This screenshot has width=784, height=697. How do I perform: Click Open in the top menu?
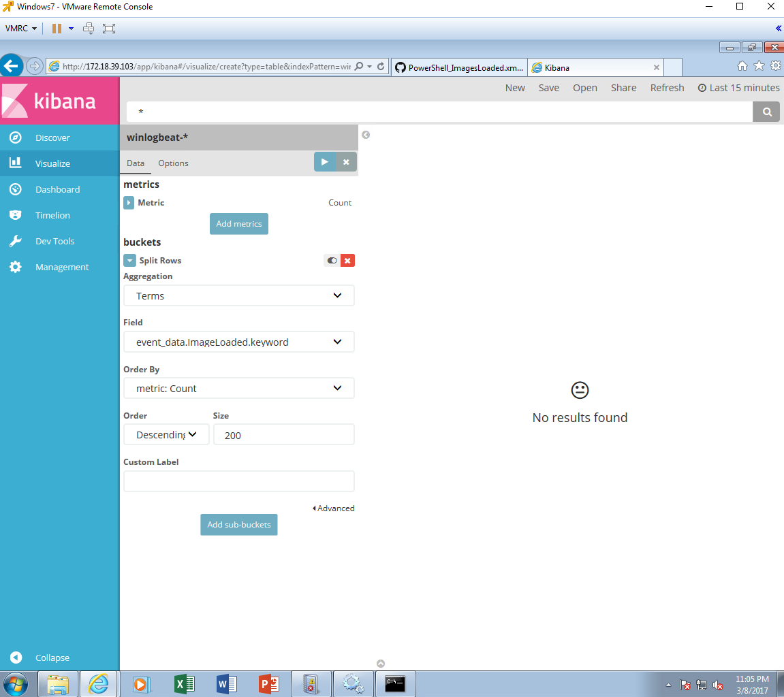click(585, 88)
